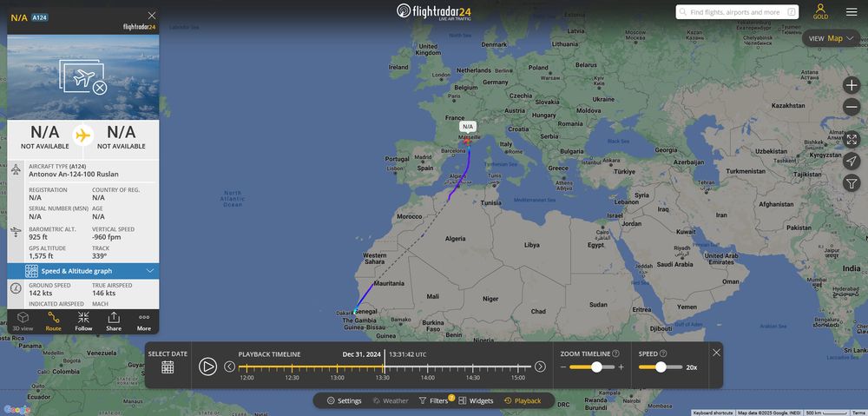The image size is (868, 416).
Task: Step playback timeline backward
Action: tap(229, 366)
